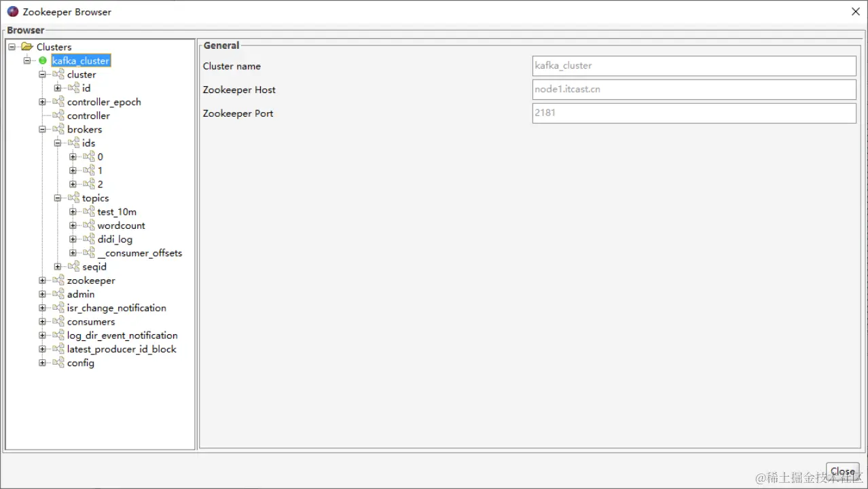Viewport: 868px width, 489px height.
Task: Select the Clusters root label
Action: (54, 47)
